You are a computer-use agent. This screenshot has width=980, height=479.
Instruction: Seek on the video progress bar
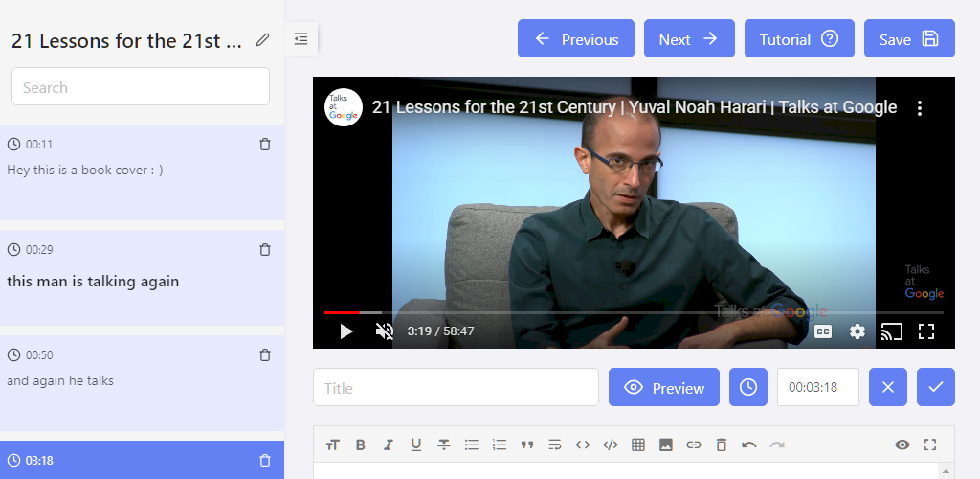point(632,312)
